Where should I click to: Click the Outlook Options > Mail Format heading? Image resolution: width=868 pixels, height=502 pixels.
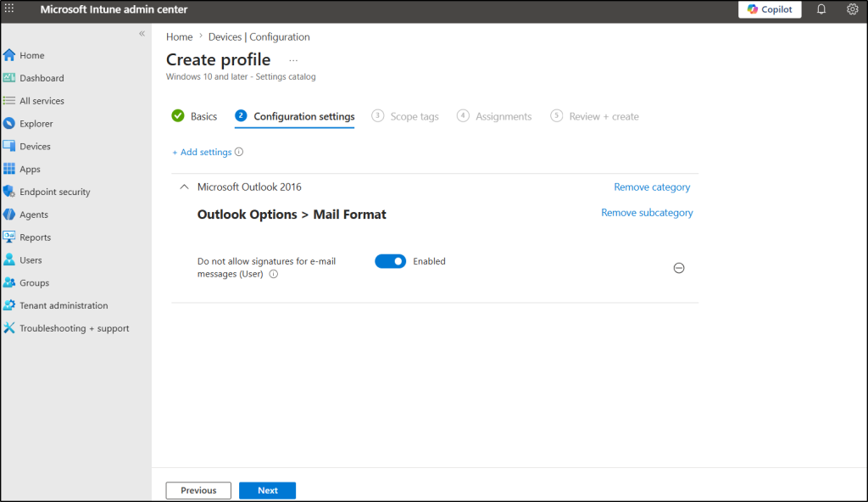tap(292, 215)
